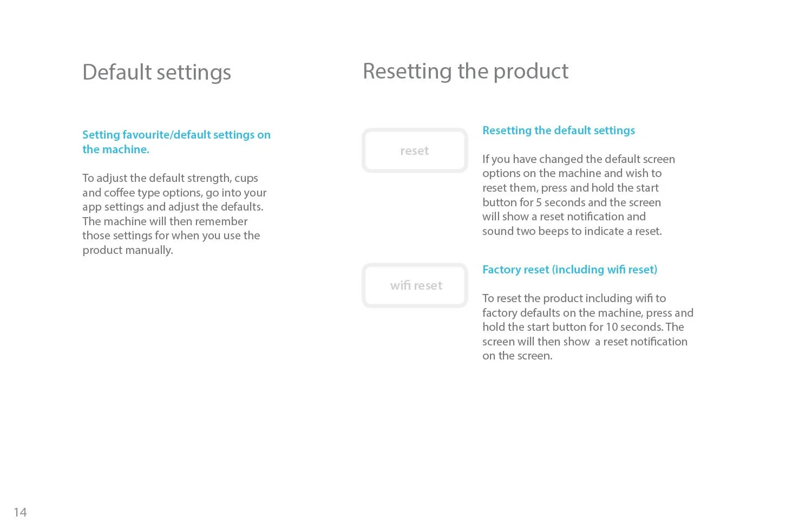Screen dimensions: 812x529
Task: Click 'If you have changed the default screen'
Action: pyautogui.click(x=579, y=159)
